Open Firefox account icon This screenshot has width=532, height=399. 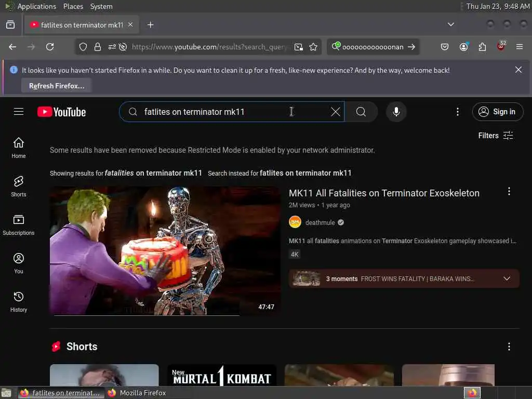[463, 47]
